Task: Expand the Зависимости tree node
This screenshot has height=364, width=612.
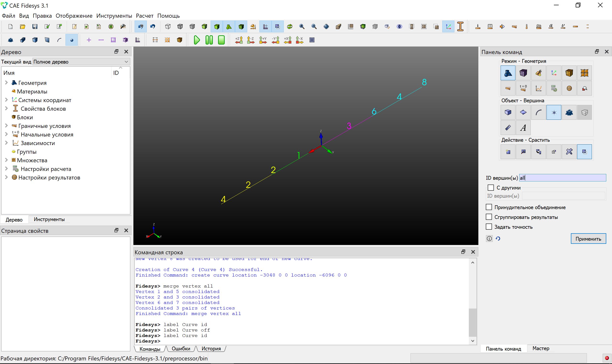Action: pyautogui.click(x=6, y=143)
